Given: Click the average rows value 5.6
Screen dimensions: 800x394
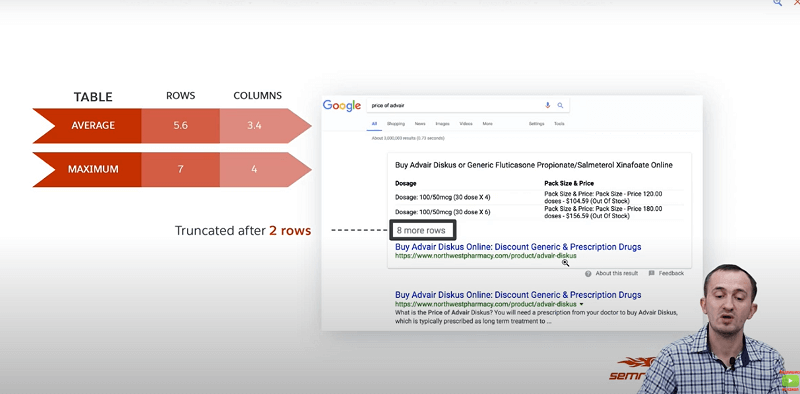Looking at the screenshot, I should [180, 126].
